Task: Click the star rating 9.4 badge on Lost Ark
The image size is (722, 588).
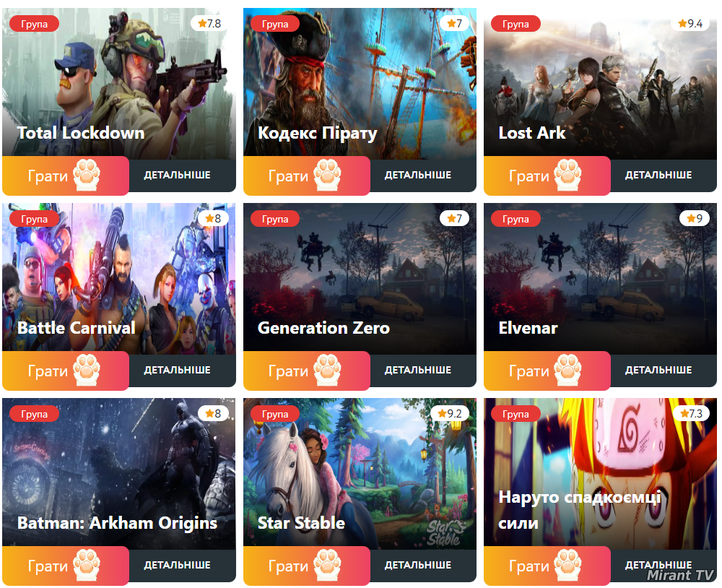Action: 690,24
